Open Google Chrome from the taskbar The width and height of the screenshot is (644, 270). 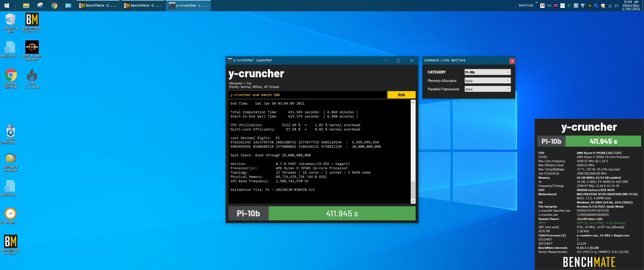54,5
